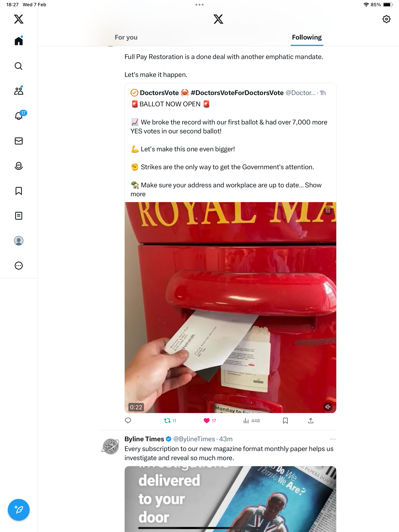The width and height of the screenshot is (399, 532).
Task: Select the Following tab
Action: (x=307, y=37)
